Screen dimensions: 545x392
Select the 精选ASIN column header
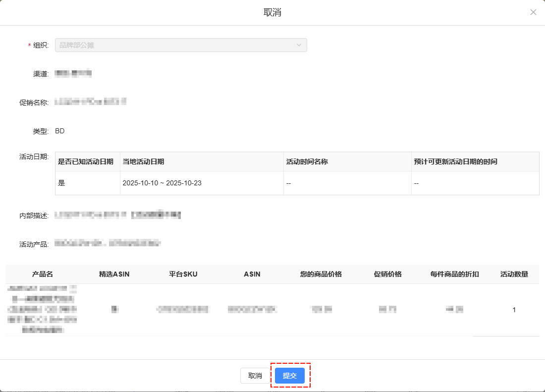coord(114,274)
